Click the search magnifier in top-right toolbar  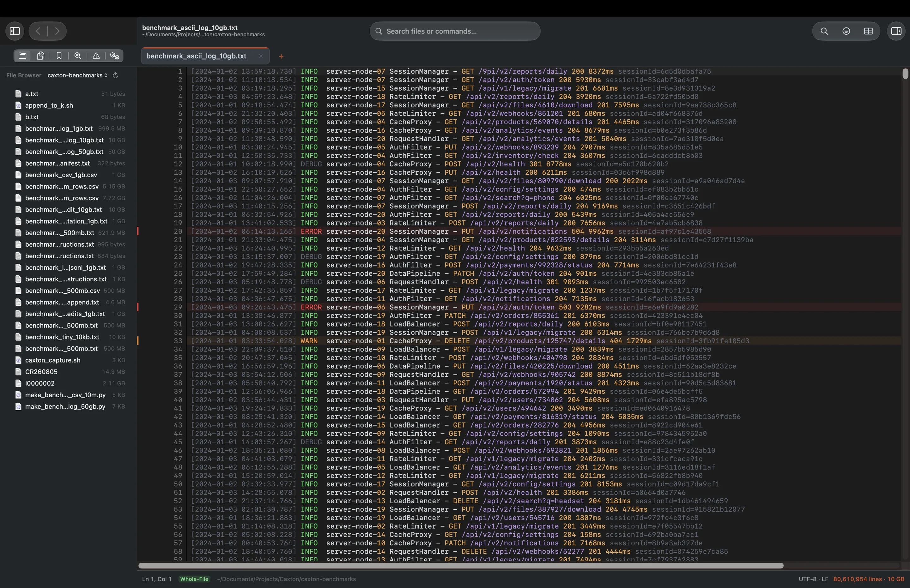tap(824, 31)
